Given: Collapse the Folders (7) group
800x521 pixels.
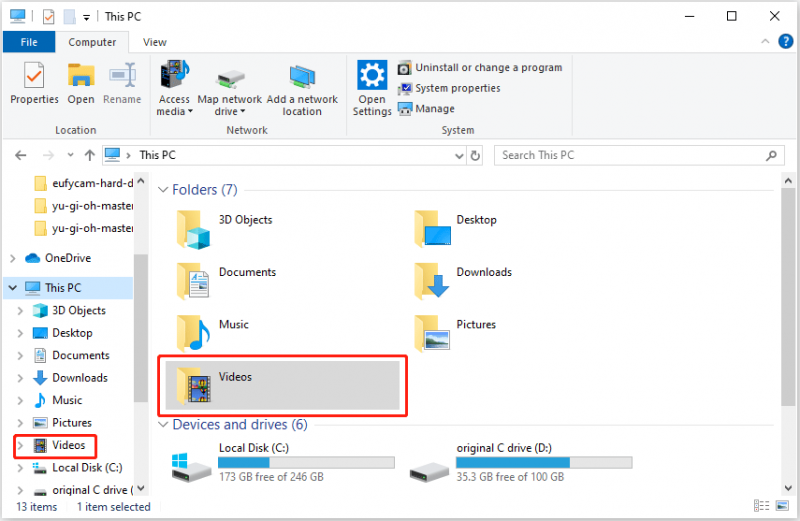Looking at the screenshot, I should [x=163, y=190].
